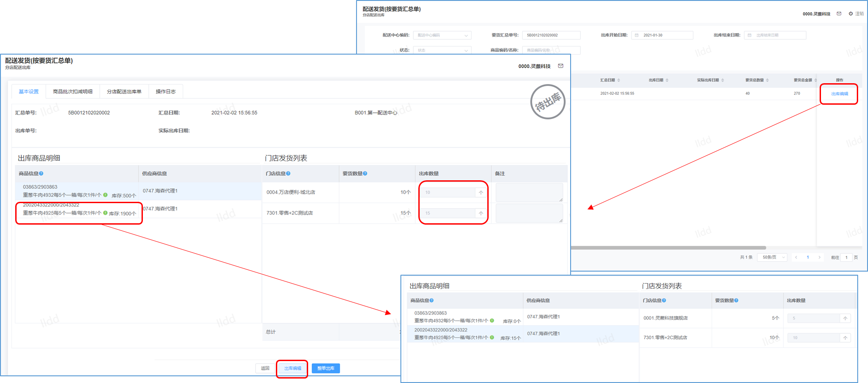Image resolution: width=868 pixels, height=383 pixels.
Task: Sort the list by 实际出库日期 column
Action: tap(722, 80)
